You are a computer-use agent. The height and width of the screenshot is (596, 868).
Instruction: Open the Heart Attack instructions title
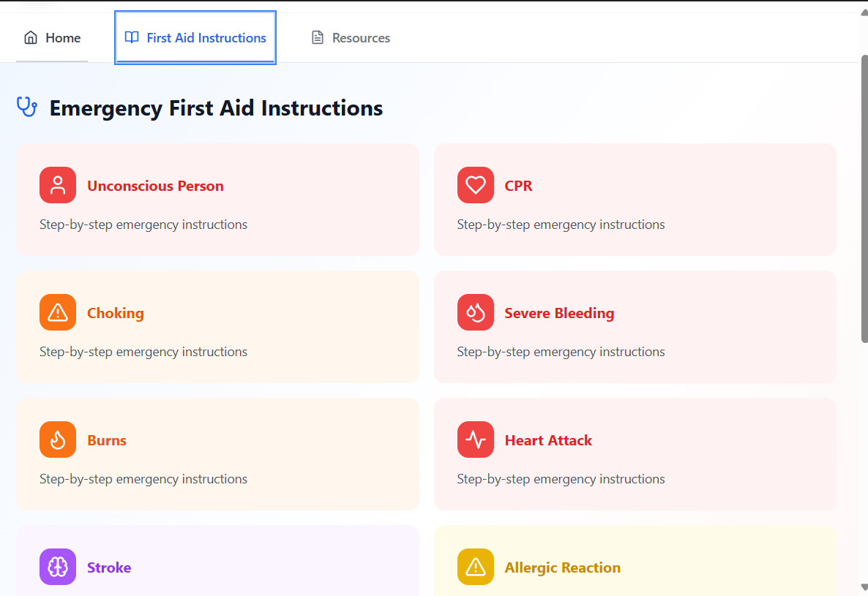click(x=548, y=440)
